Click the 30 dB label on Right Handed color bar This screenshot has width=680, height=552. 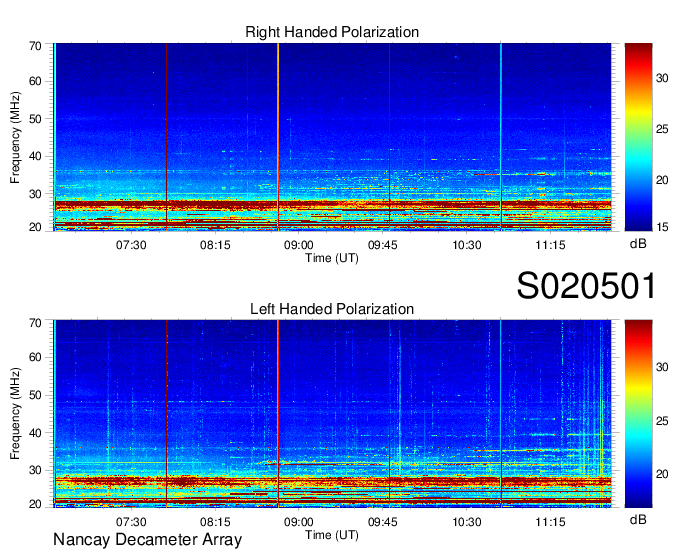click(x=662, y=78)
